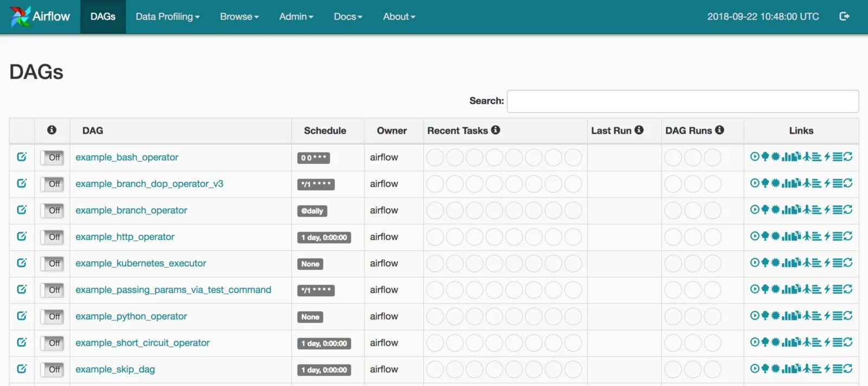Trigger the example_bash_operator DAG with play icon
This screenshot has width=868, height=386.
tap(755, 157)
